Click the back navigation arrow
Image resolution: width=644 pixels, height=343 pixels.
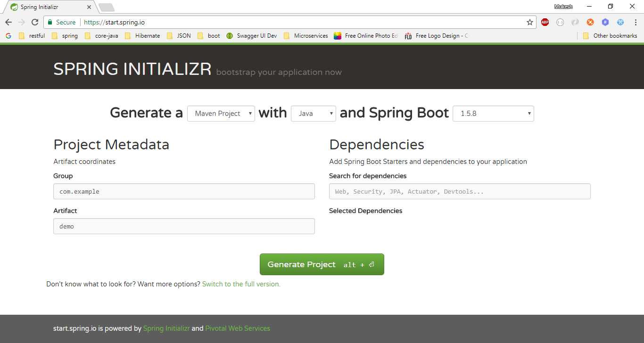(8, 22)
